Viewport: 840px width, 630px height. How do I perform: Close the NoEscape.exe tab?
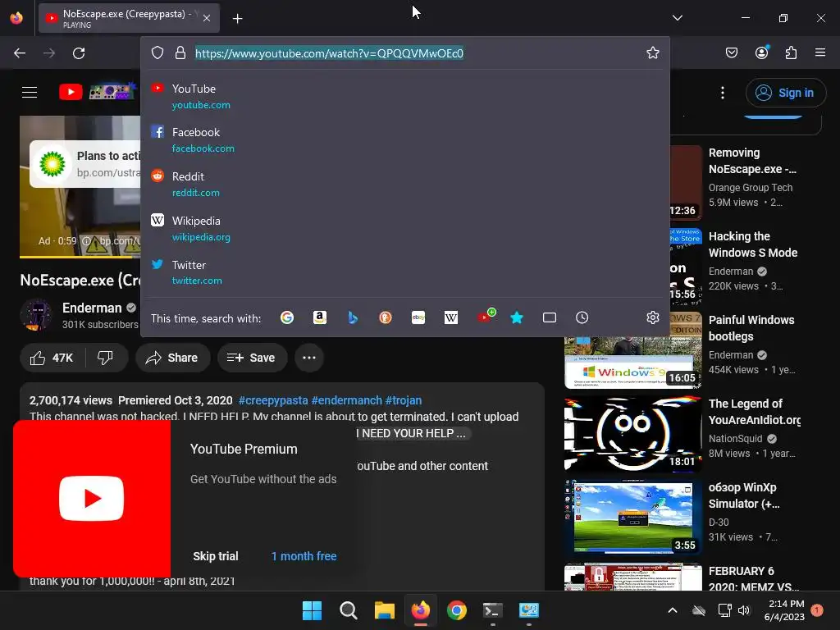[x=207, y=18]
